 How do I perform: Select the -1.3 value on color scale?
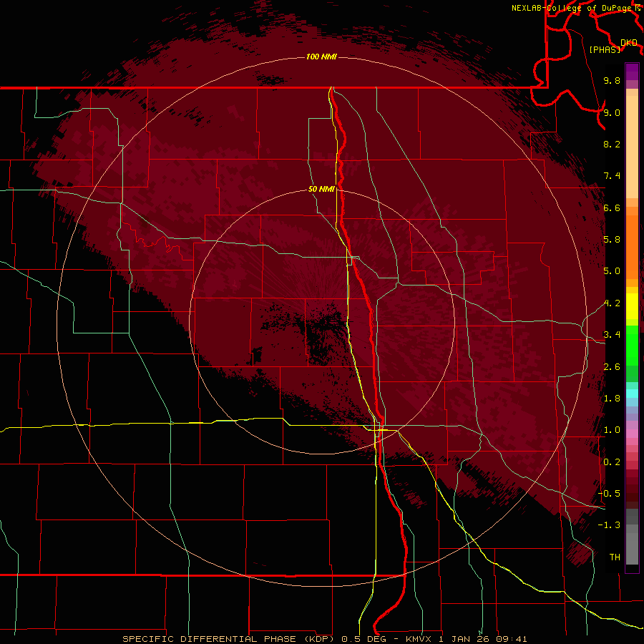tap(610, 525)
